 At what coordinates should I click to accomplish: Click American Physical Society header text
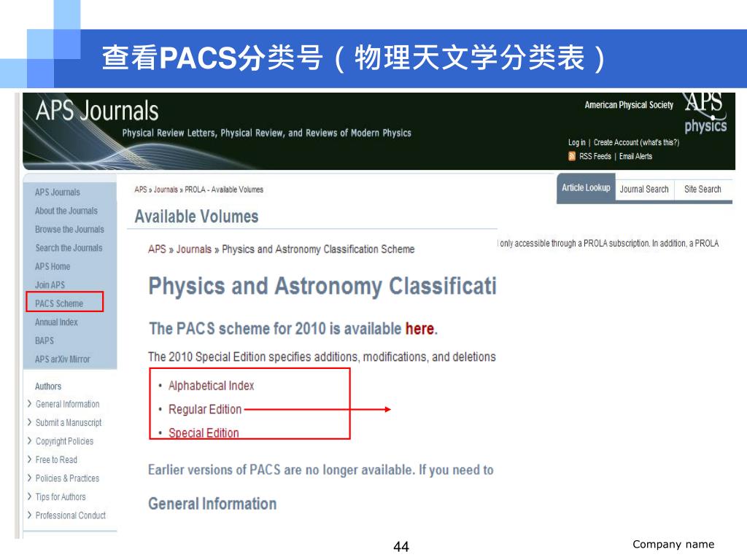pos(629,105)
